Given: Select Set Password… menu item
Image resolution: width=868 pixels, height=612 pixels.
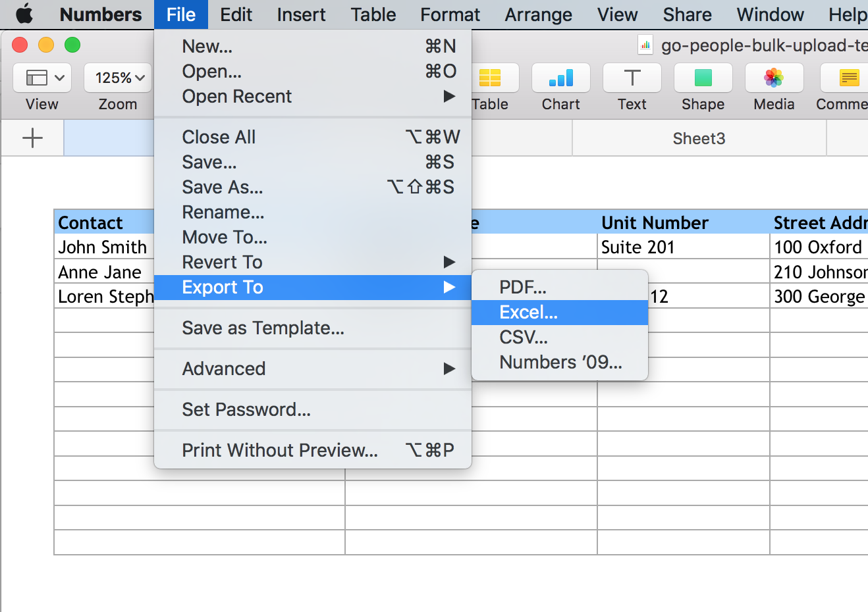Looking at the screenshot, I should tap(313, 409).
